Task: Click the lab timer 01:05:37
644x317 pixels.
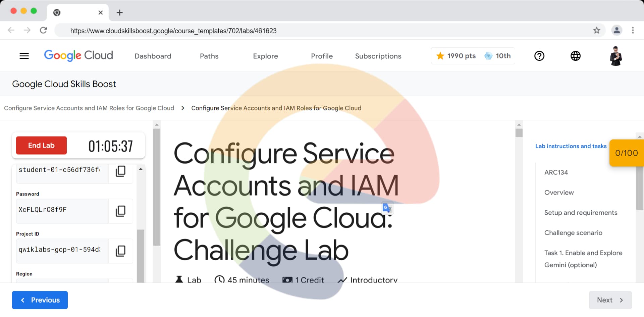Action: click(110, 146)
